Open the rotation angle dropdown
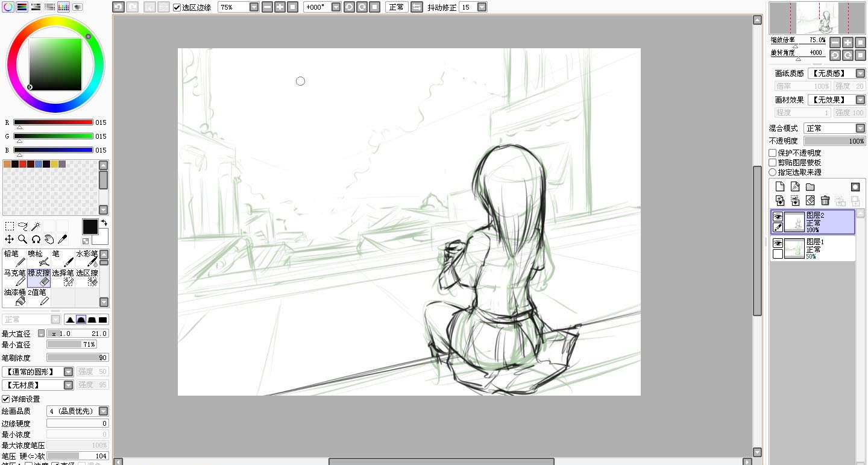 [336, 7]
